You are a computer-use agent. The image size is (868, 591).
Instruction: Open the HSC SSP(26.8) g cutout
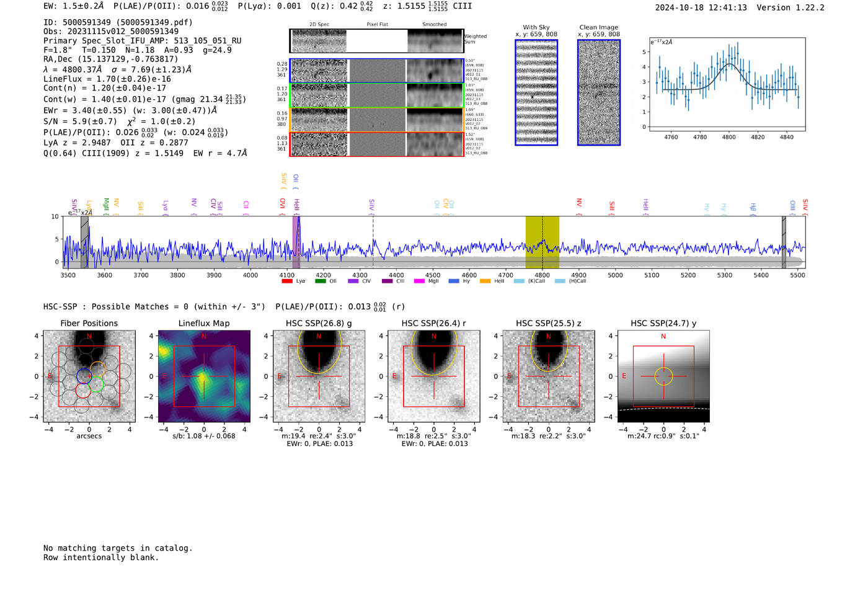click(319, 376)
